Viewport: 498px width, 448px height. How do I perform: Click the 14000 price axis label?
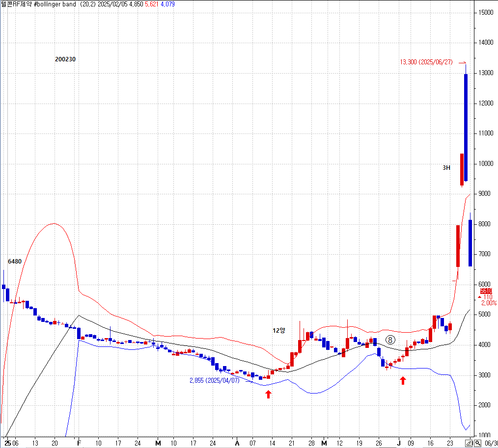[x=486, y=43]
